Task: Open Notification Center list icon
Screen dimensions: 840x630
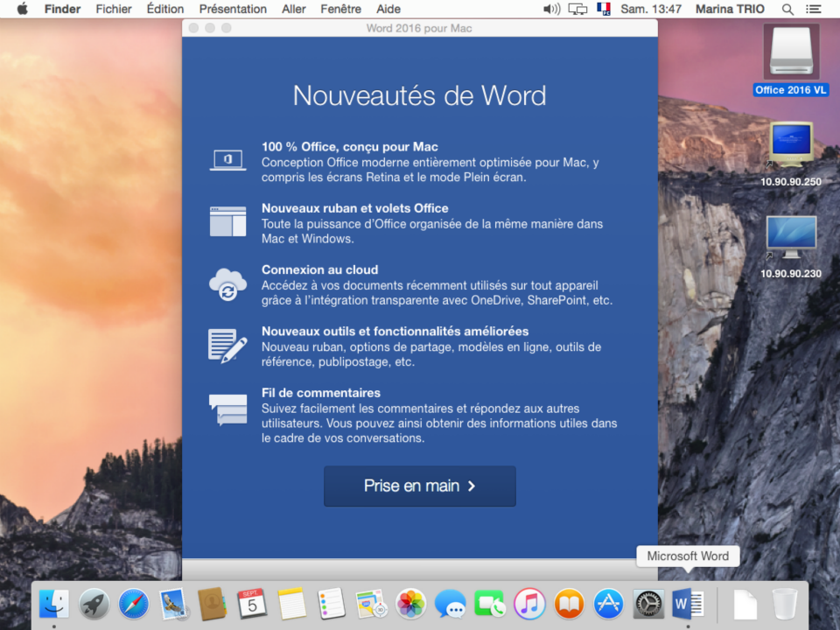Action: coord(813,9)
